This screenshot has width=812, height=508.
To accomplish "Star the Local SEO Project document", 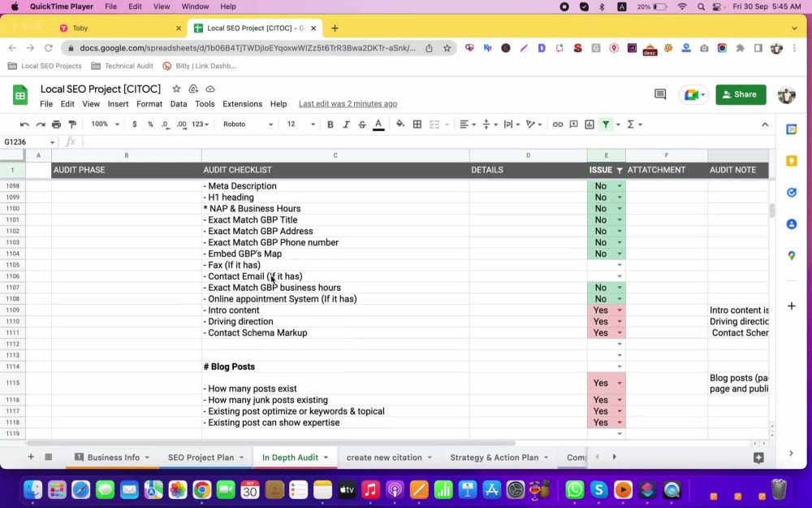I will [x=176, y=89].
